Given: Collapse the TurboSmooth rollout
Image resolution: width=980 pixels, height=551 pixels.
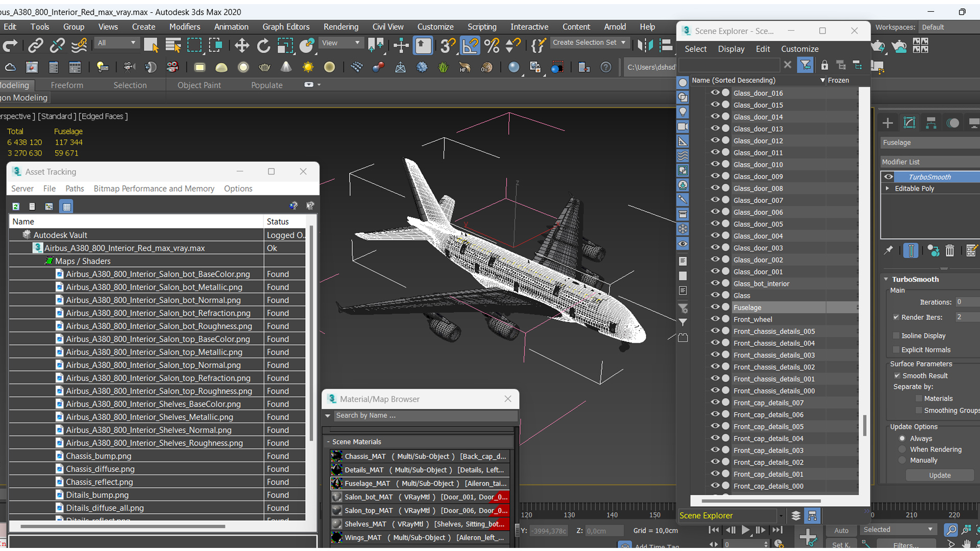Looking at the screenshot, I should (886, 279).
